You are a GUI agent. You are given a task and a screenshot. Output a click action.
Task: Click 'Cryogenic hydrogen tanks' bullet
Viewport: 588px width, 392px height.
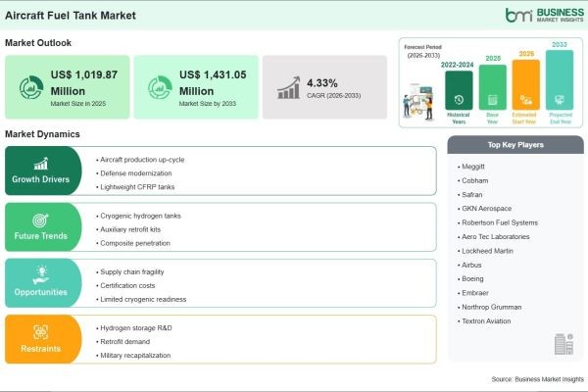click(138, 216)
